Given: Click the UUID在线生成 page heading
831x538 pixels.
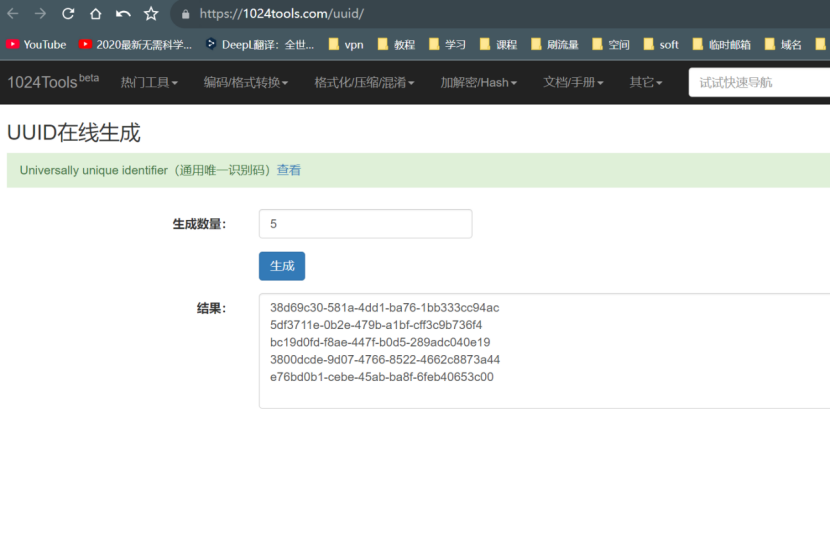Looking at the screenshot, I should click(x=74, y=133).
